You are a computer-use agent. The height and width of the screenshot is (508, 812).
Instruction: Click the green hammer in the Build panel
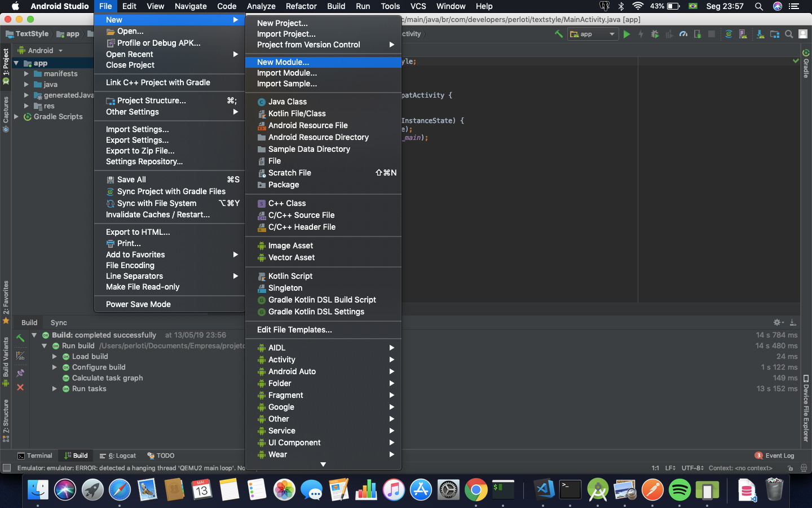(x=20, y=338)
